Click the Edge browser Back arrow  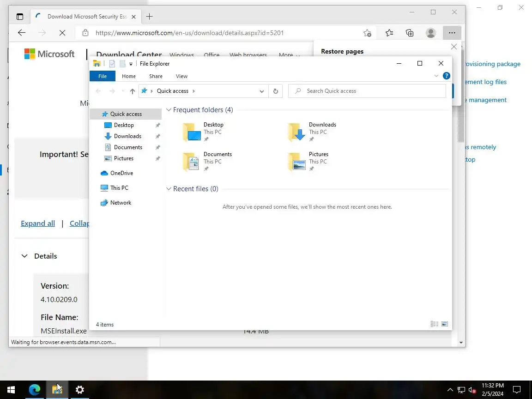pyautogui.click(x=22, y=33)
